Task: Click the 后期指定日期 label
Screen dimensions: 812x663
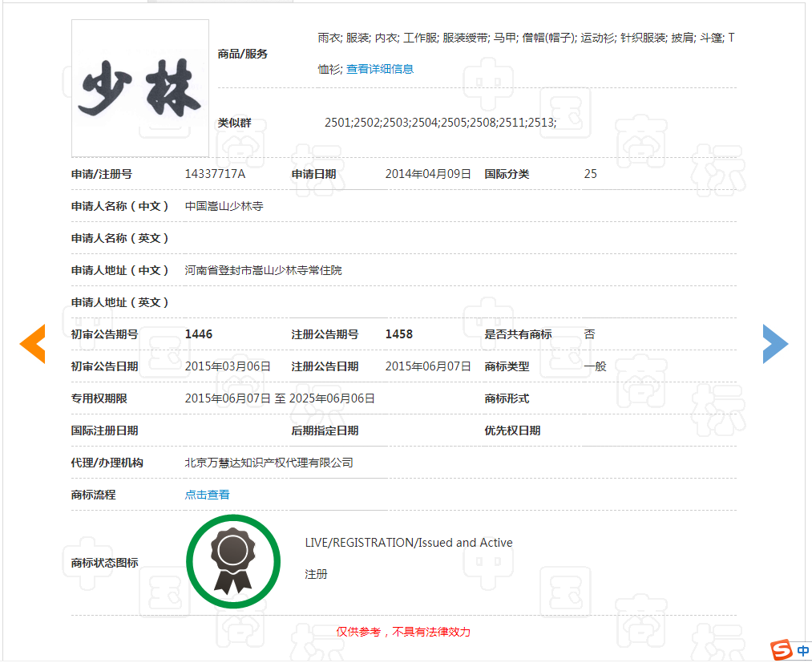Action: click(x=325, y=431)
